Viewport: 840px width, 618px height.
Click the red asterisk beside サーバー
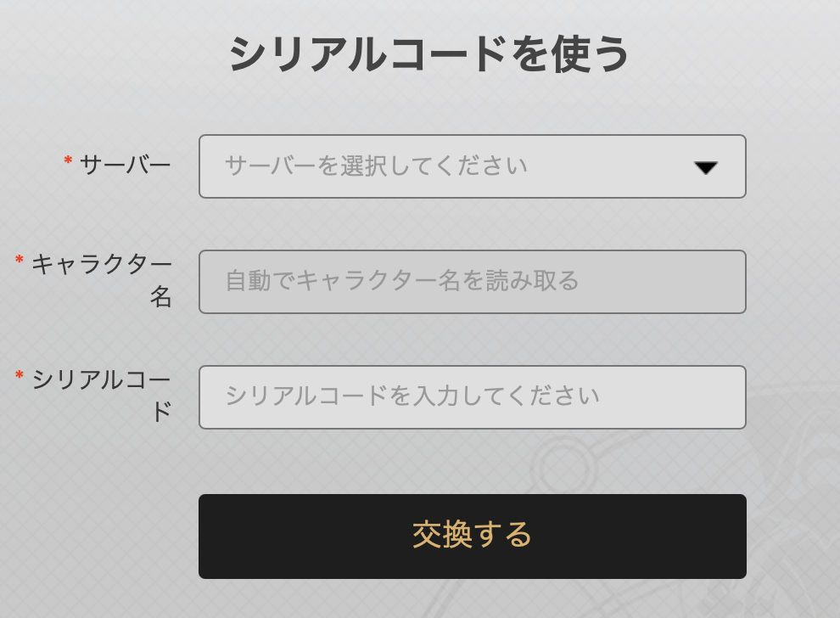[68, 160]
